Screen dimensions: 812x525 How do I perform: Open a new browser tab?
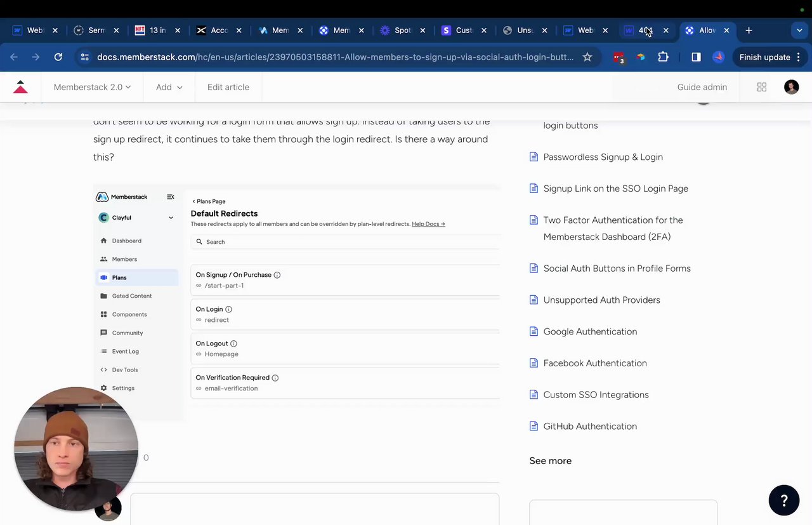749,30
